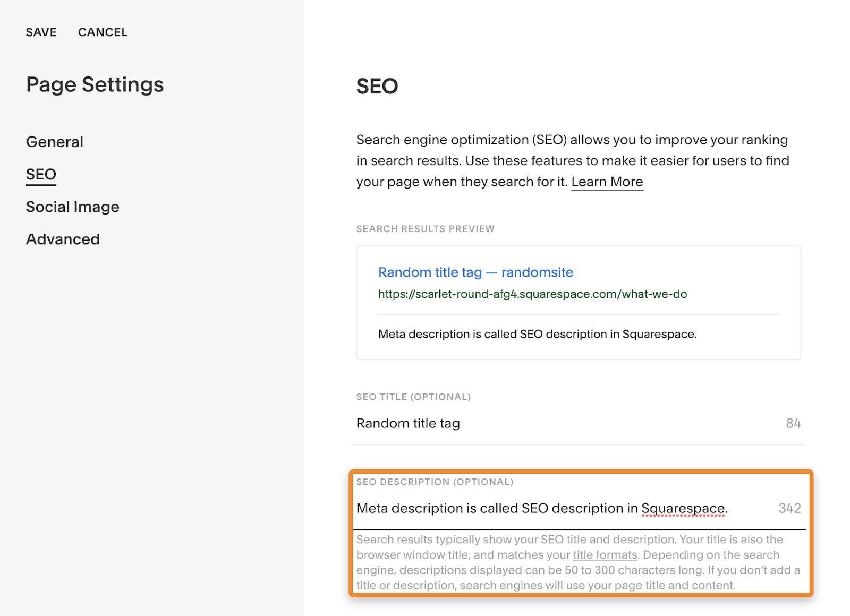The width and height of the screenshot is (850, 616).
Task: Select the SEO sidebar section
Action: (x=40, y=174)
